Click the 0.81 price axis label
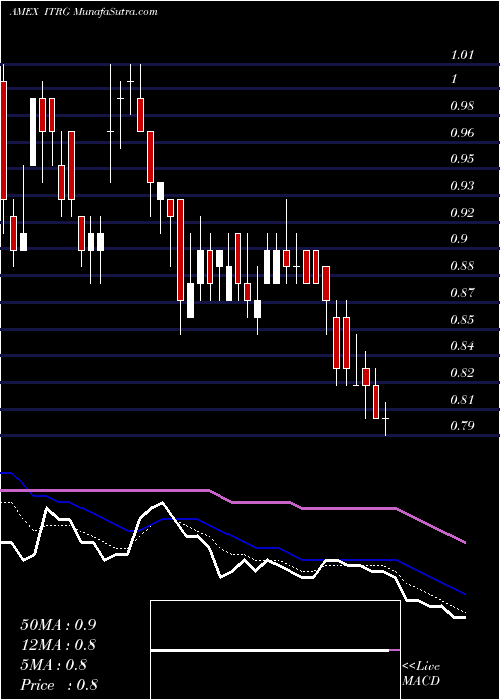 (x=462, y=400)
